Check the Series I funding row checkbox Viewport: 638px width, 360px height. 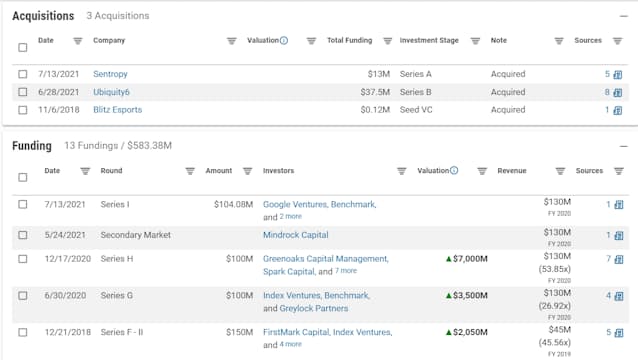click(x=23, y=204)
